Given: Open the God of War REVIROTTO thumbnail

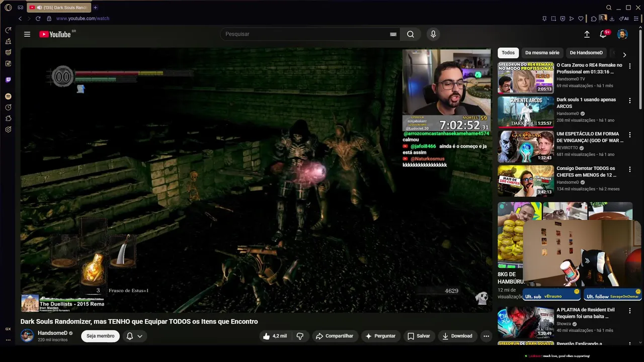Looking at the screenshot, I should coord(526,146).
